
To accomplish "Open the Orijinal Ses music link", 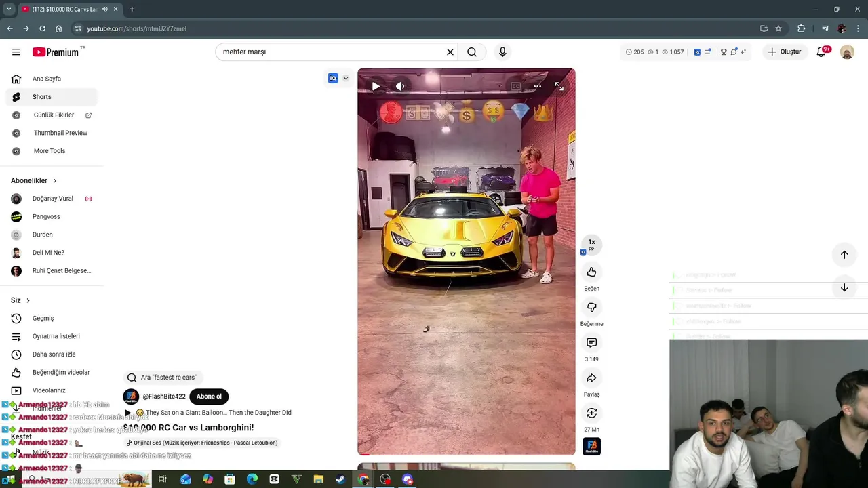I will (x=202, y=443).
